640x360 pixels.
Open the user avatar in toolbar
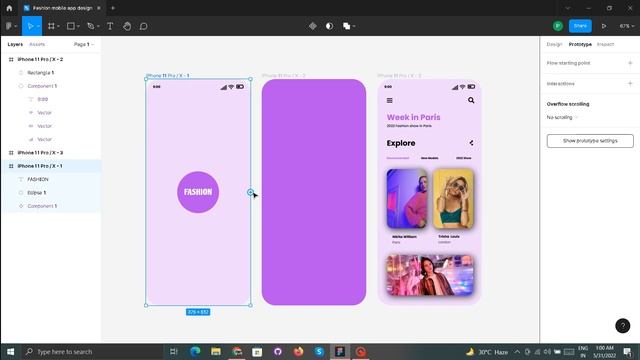click(x=558, y=26)
